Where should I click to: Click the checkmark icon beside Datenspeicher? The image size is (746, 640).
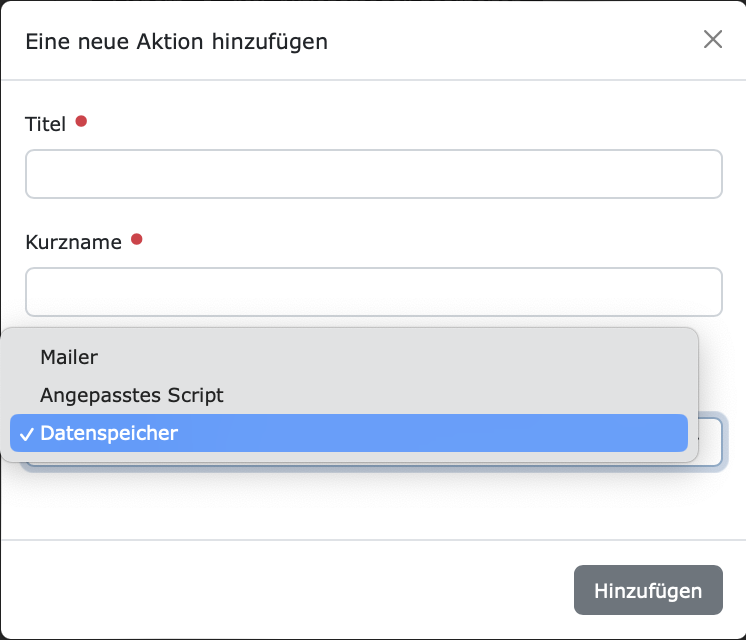(x=27, y=434)
